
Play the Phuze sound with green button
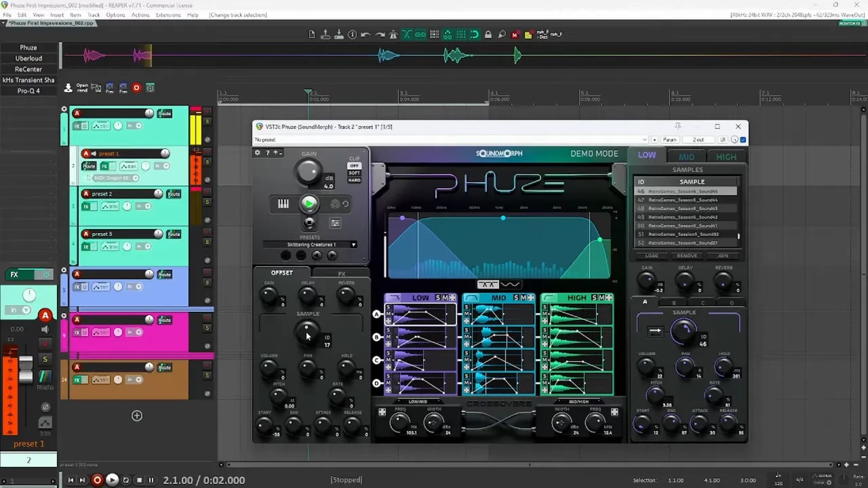[x=309, y=203]
